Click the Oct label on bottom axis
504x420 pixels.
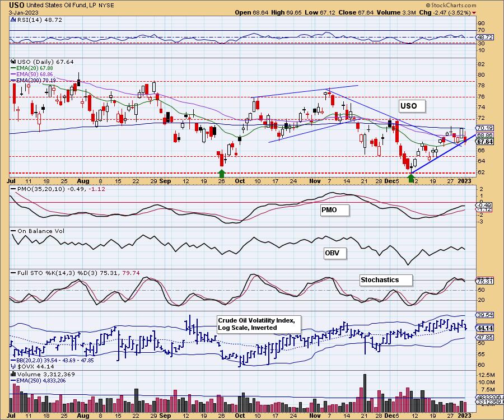point(240,415)
